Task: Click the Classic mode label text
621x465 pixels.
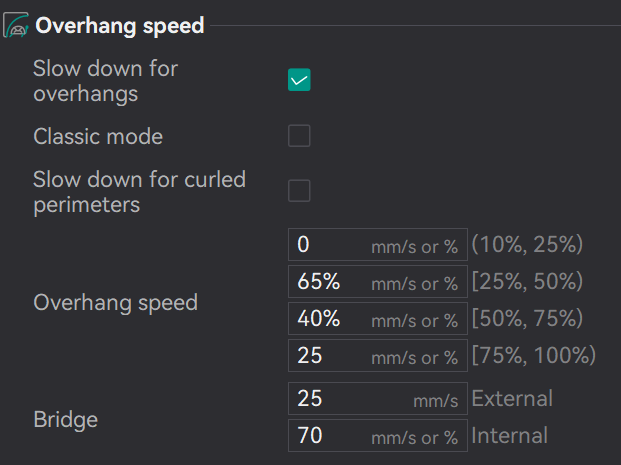Action: coord(98,136)
